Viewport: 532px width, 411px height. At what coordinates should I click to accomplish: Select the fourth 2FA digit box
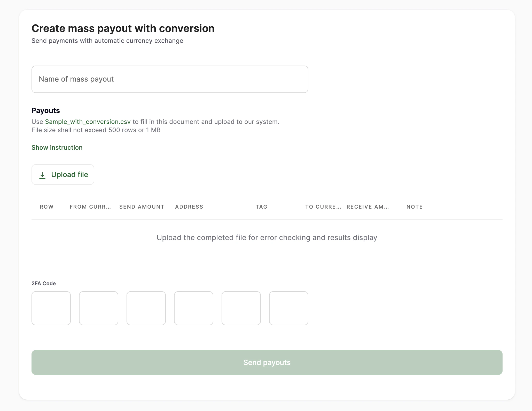(194, 308)
